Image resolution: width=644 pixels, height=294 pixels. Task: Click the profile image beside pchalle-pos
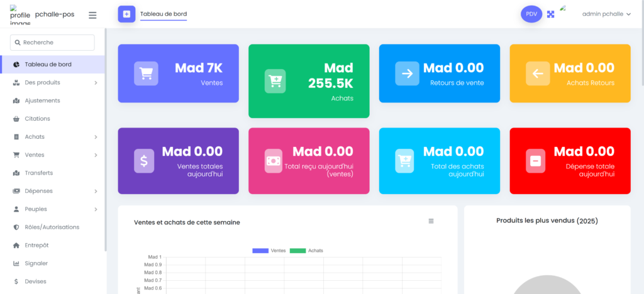(x=19, y=15)
